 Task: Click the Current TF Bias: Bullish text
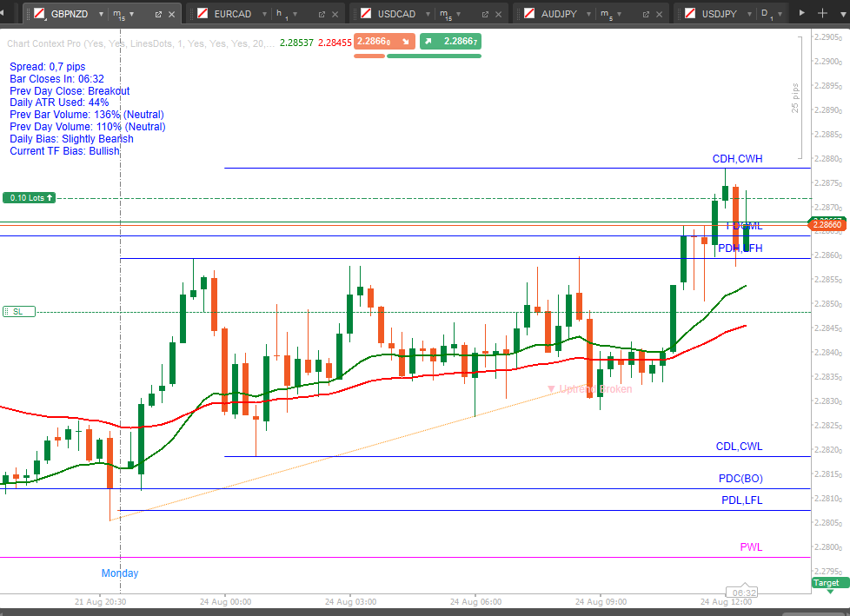click(x=64, y=151)
